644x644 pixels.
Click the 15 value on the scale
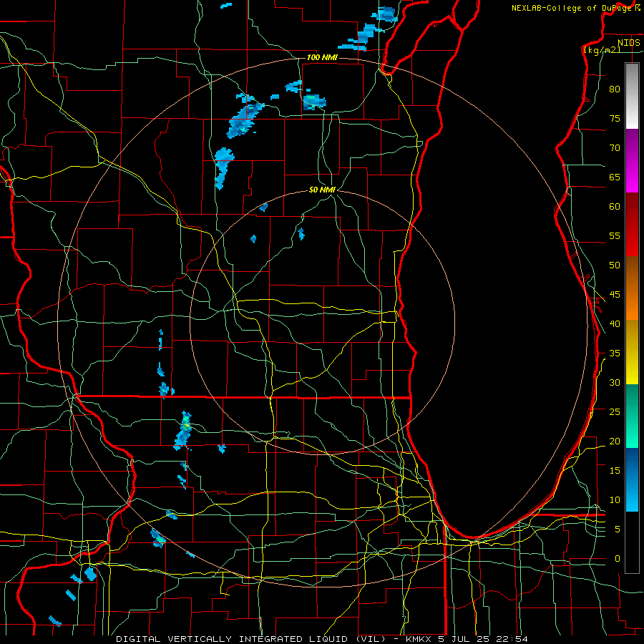615,470
